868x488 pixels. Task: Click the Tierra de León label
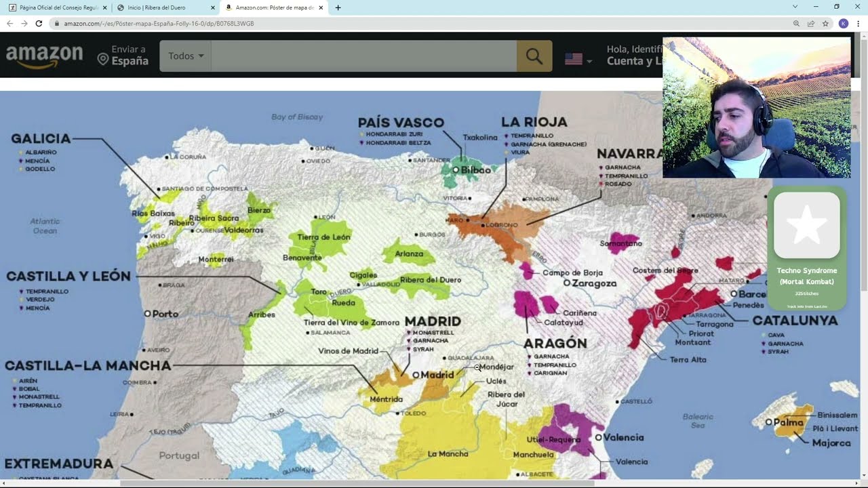coord(323,237)
